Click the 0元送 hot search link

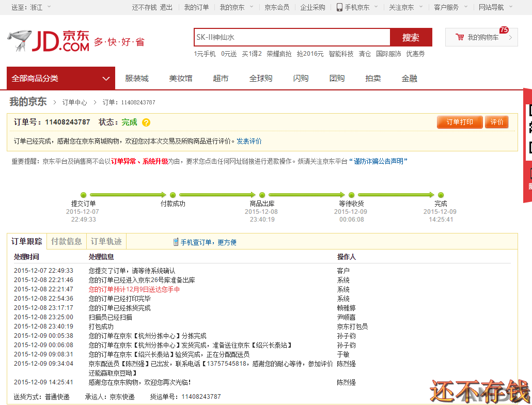tap(229, 54)
